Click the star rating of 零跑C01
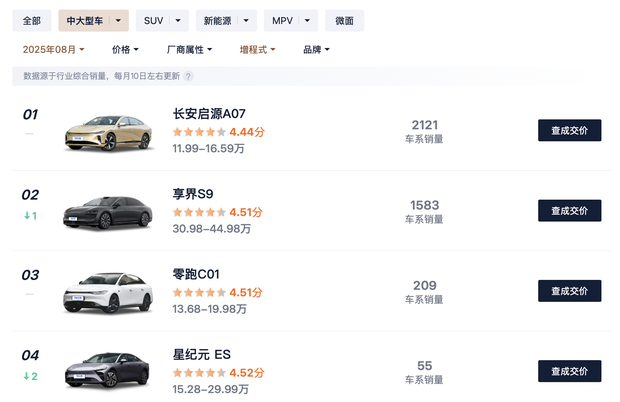 tap(199, 293)
